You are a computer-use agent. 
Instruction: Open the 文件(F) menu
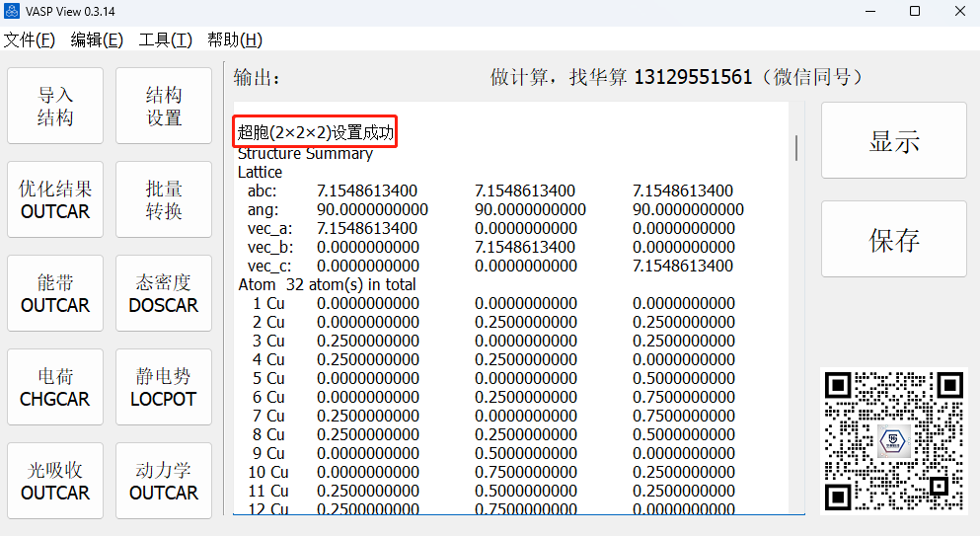(30, 39)
